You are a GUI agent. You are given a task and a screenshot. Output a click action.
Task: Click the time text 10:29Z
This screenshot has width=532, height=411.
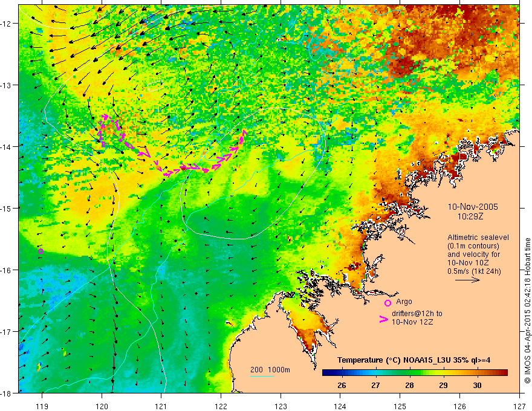tap(470, 216)
